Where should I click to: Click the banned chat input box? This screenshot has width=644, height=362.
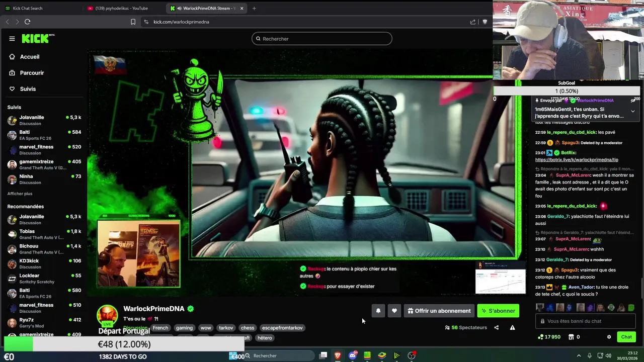pos(586,321)
